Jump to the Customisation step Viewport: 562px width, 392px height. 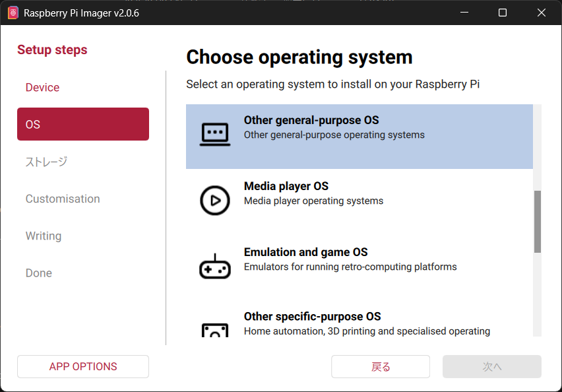(63, 199)
